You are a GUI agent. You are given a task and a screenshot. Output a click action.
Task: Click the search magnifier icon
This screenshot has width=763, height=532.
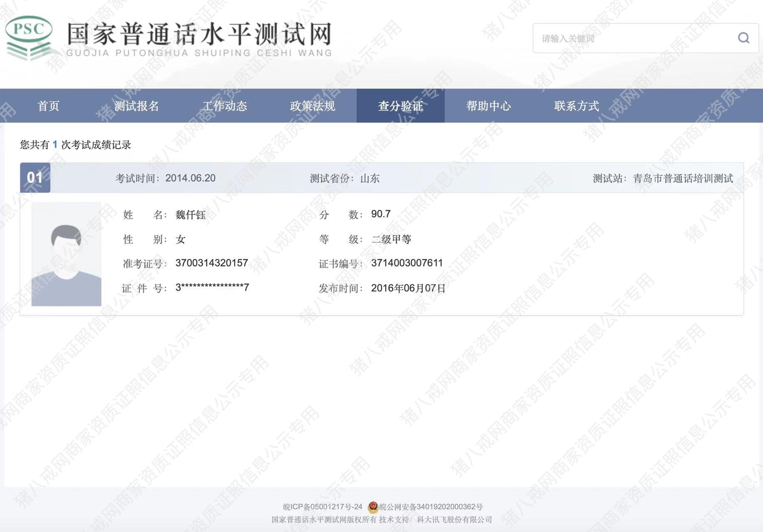743,38
